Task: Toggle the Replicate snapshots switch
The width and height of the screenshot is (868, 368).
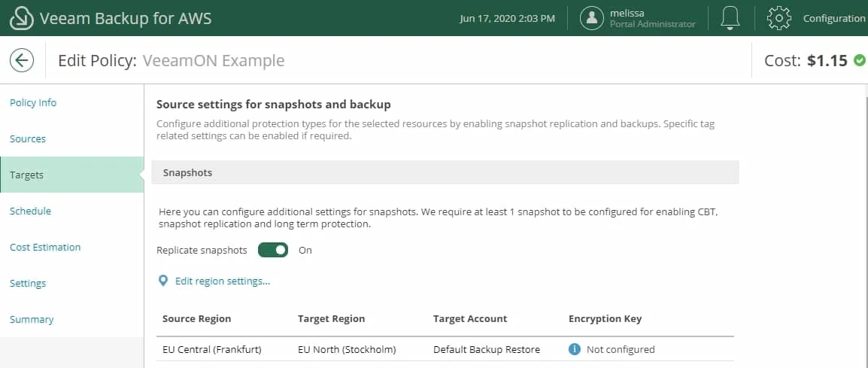Action: coord(273,250)
